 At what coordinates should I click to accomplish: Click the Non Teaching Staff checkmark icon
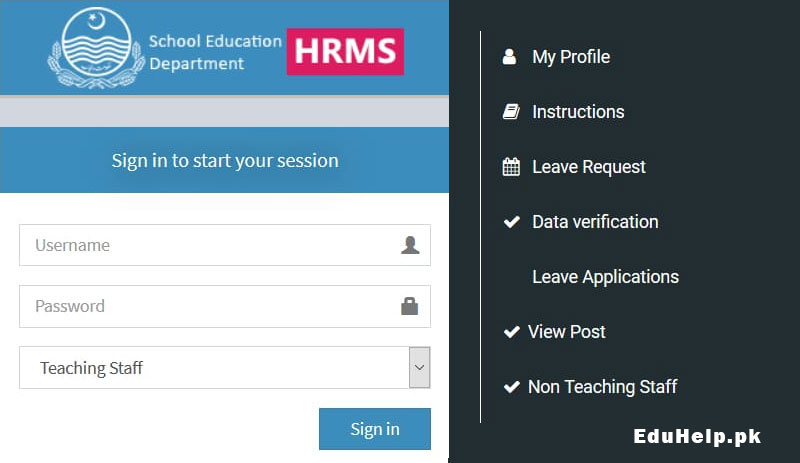pos(511,387)
